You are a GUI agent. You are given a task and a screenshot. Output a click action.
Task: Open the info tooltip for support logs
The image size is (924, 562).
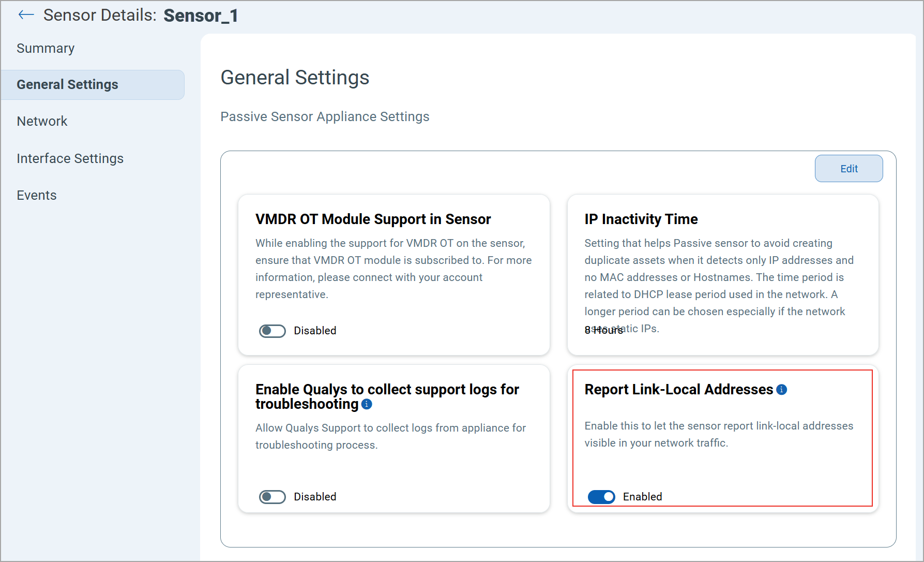[x=366, y=404]
